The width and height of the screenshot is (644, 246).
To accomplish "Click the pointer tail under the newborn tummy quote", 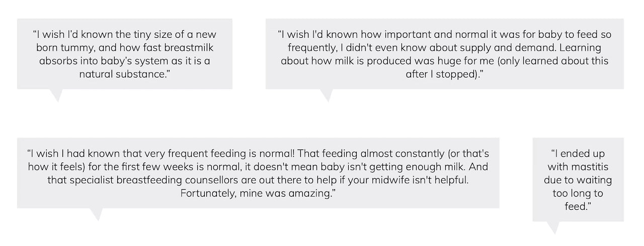I will (57, 95).
